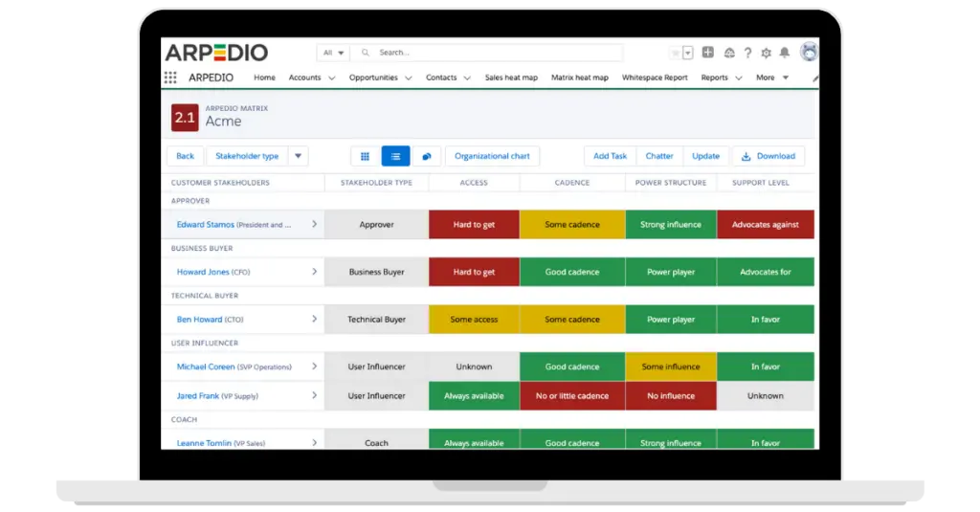Click the Back button
Screen dimensions: 980x512
(x=185, y=156)
